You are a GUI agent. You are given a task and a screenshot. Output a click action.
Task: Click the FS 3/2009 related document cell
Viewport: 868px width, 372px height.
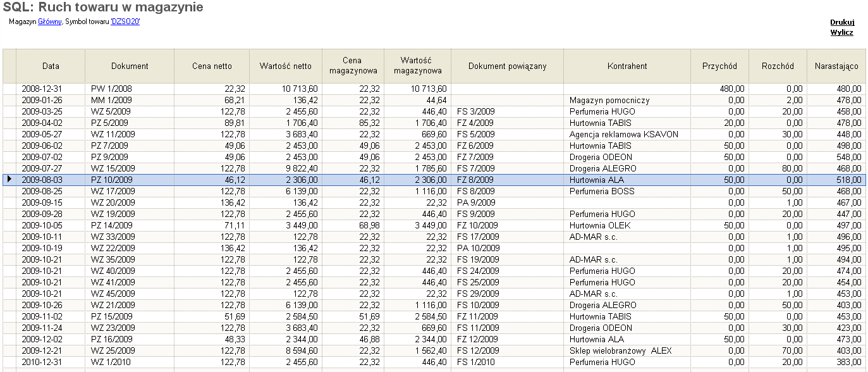tap(507, 111)
